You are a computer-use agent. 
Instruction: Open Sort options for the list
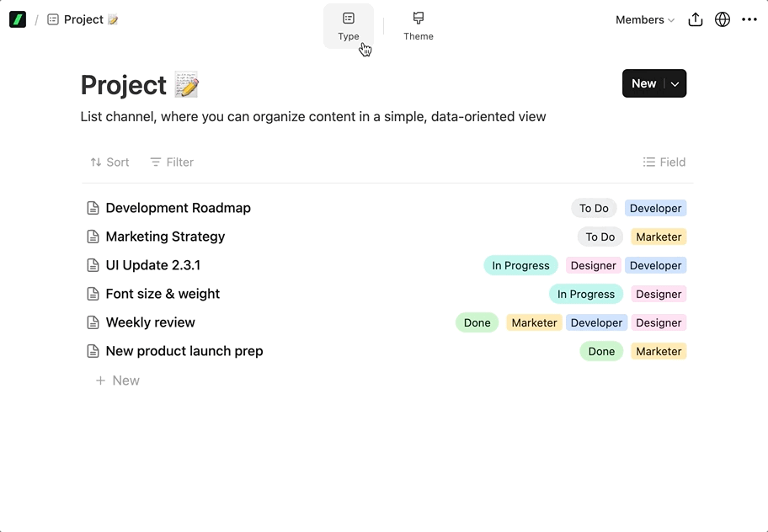109,162
